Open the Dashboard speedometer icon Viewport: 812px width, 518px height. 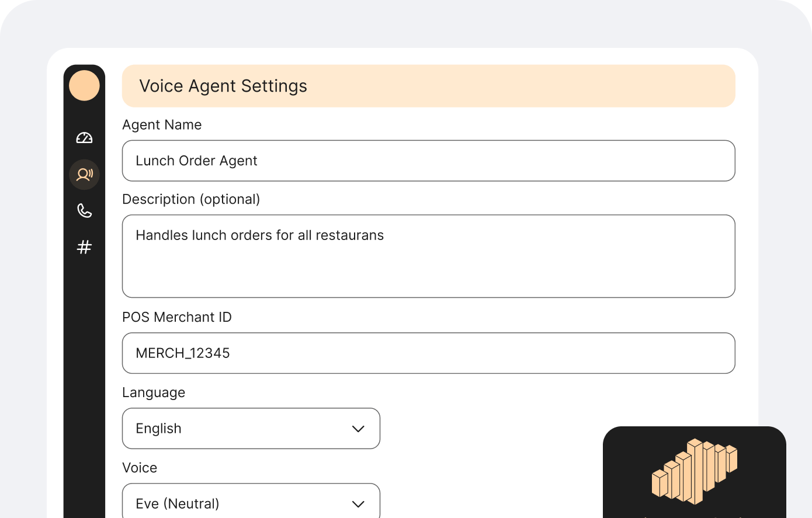(84, 138)
